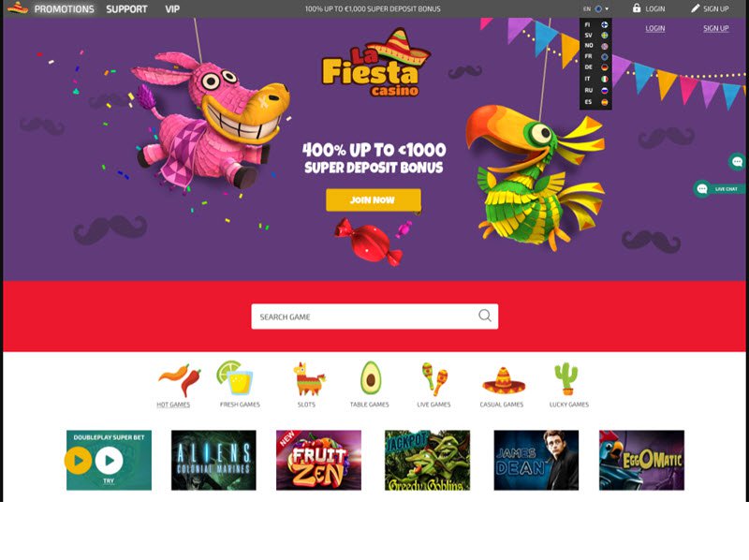This screenshot has width=749, height=560.
Task: Click the yellow Join Now button
Action: (373, 199)
